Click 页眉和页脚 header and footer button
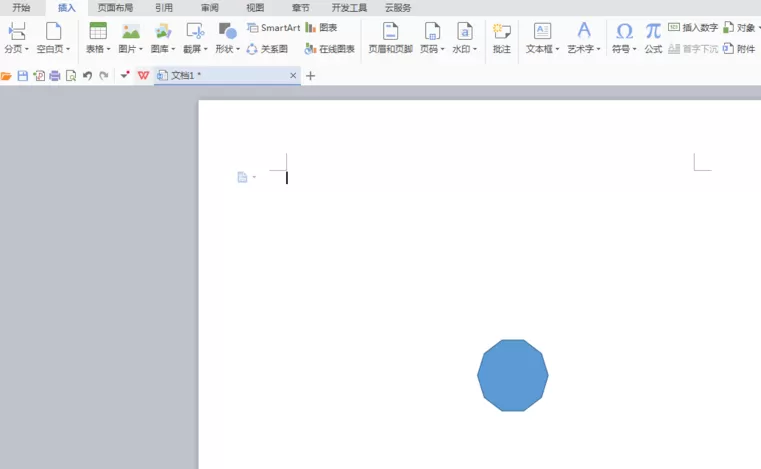The image size is (761, 469). tap(390, 38)
